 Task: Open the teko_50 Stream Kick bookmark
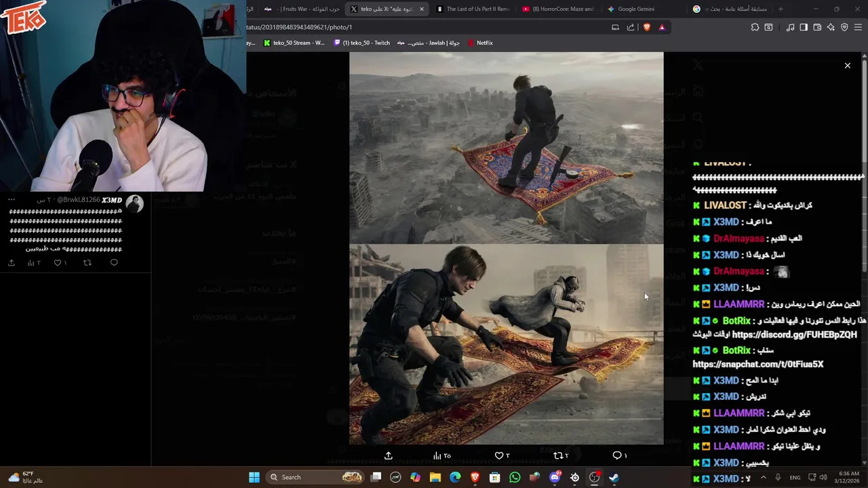pos(294,43)
